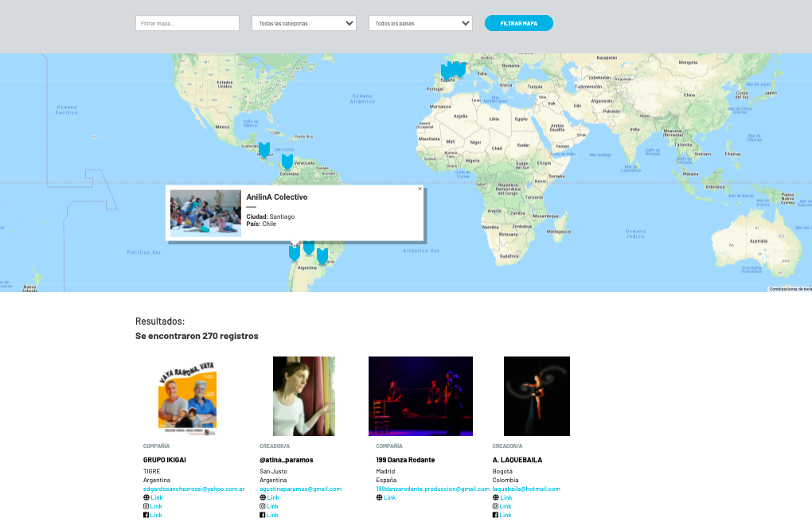Open the Facebook icon under GRUPO IKIGAI
This screenshot has height=526, width=812.
click(x=146, y=515)
